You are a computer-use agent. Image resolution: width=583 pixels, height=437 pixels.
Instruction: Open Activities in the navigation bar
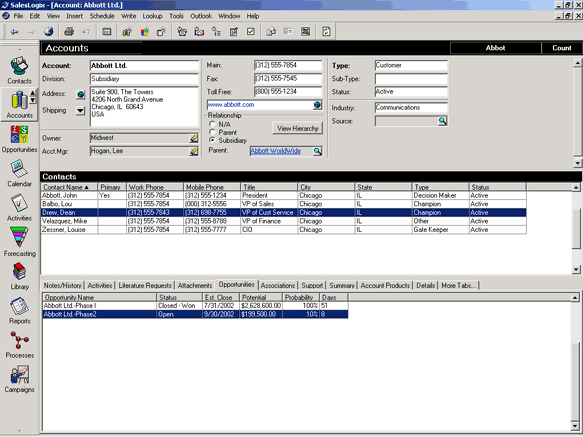[x=19, y=208]
